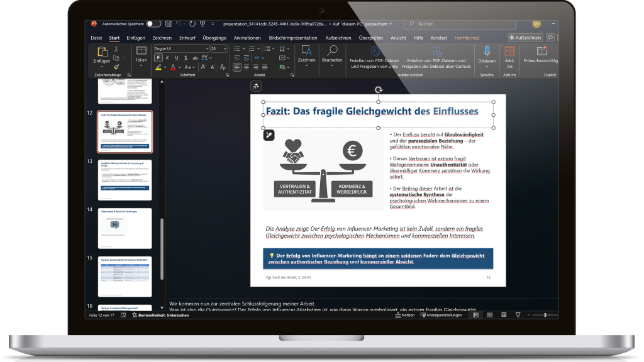Toggle underline formatting
This screenshot has height=362, width=644.
point(175,56)
